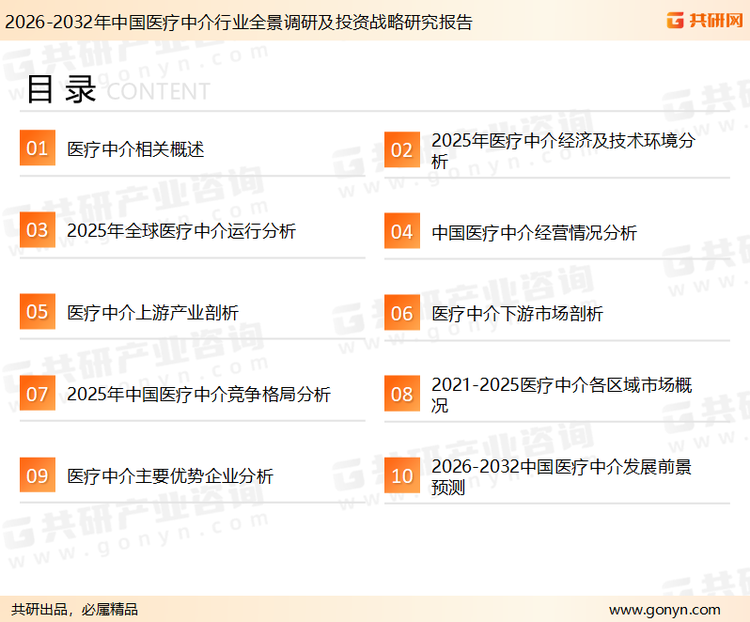Select the orange 09 chapter badge
This screenshot has height=622, width=750.
37,475
